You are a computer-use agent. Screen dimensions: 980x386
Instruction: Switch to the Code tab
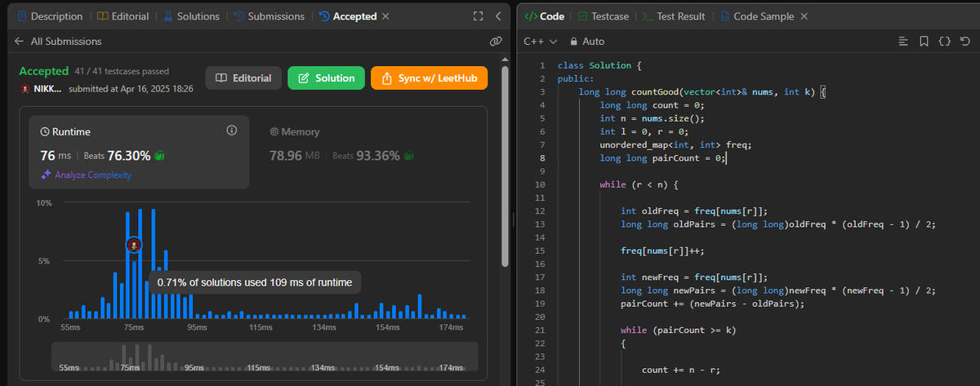tap(546, 16)
